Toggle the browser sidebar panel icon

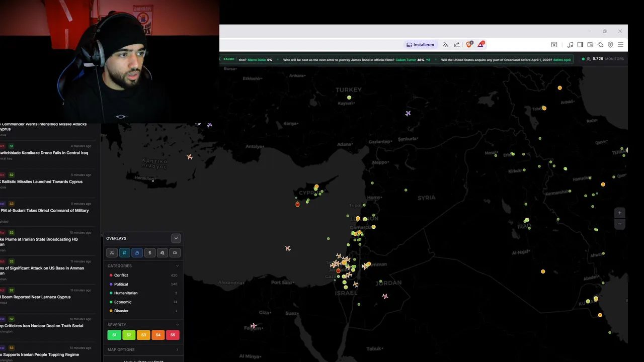580,45
